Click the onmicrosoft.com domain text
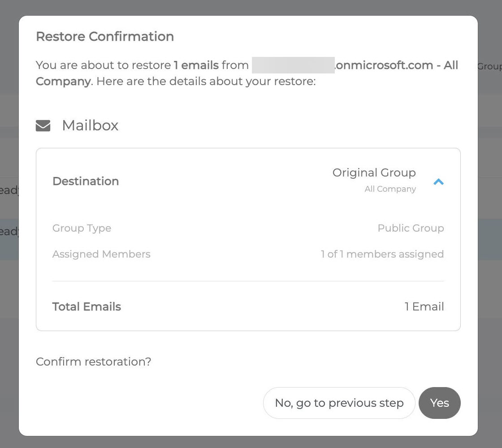 click(384, 65)
